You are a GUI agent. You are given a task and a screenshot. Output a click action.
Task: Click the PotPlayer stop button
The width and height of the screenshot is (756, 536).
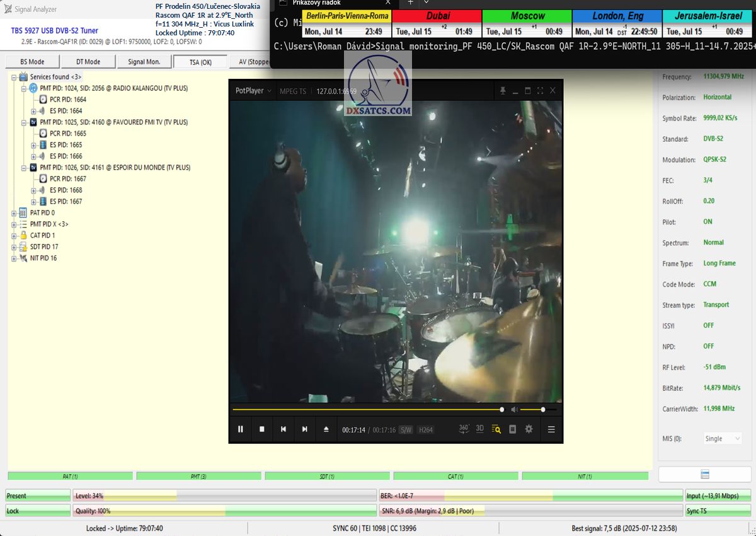tap(262, 429)
